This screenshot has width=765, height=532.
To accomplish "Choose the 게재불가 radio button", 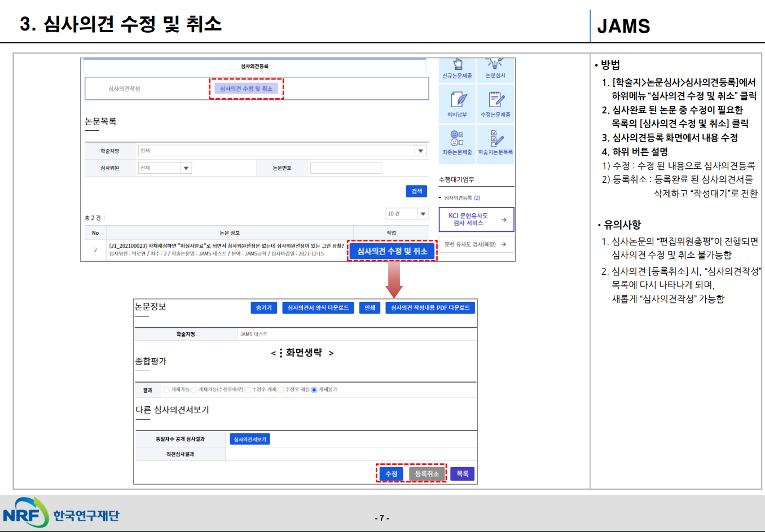I will pyautogui.click(x=314, y=390).
